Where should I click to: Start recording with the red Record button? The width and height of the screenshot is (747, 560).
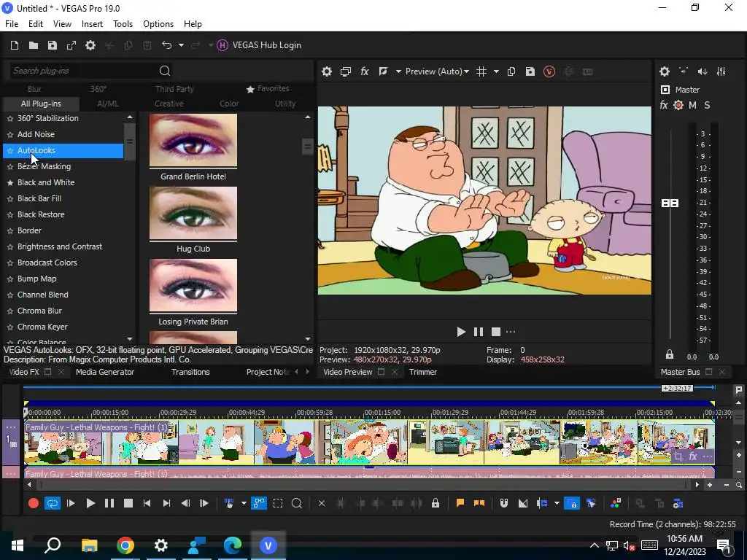point(34,503)
